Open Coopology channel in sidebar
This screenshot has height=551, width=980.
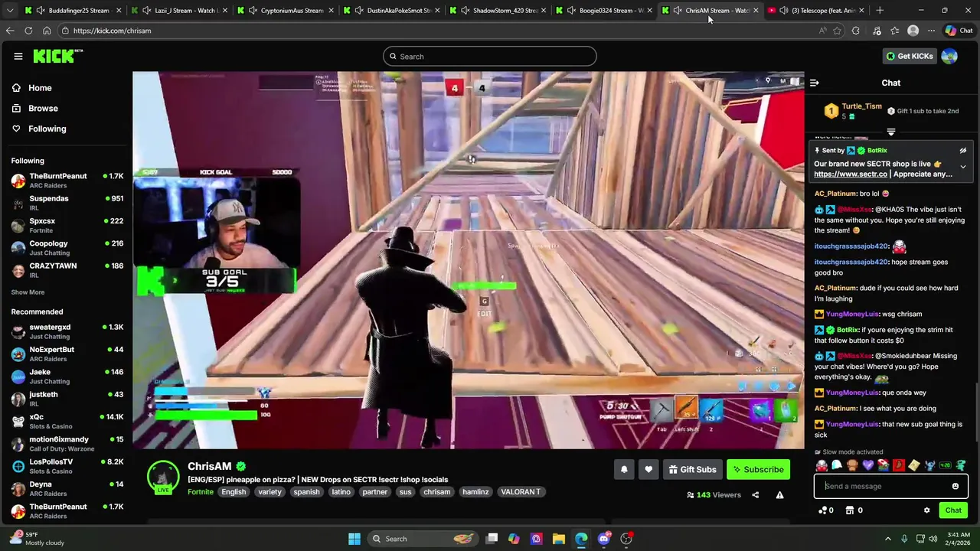[x=67, y=248]
